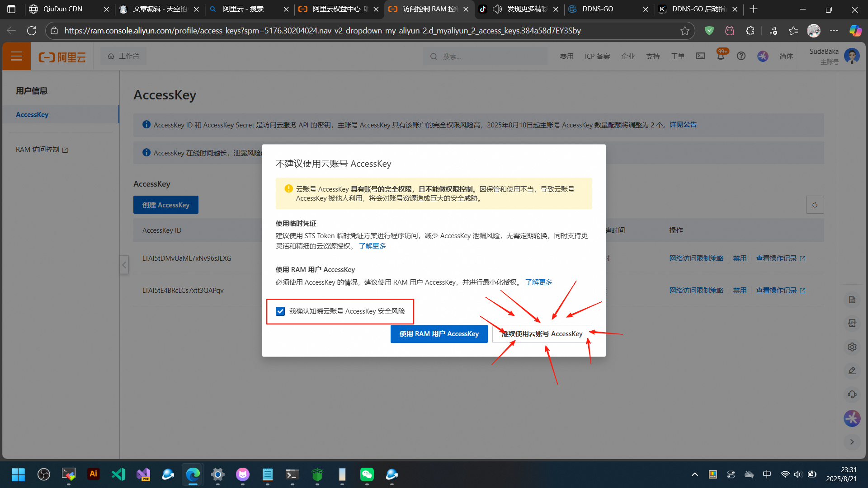Expand the right floating toolbar chevron
This screenshot has width=868, height=488.
[x=852, y=442]
